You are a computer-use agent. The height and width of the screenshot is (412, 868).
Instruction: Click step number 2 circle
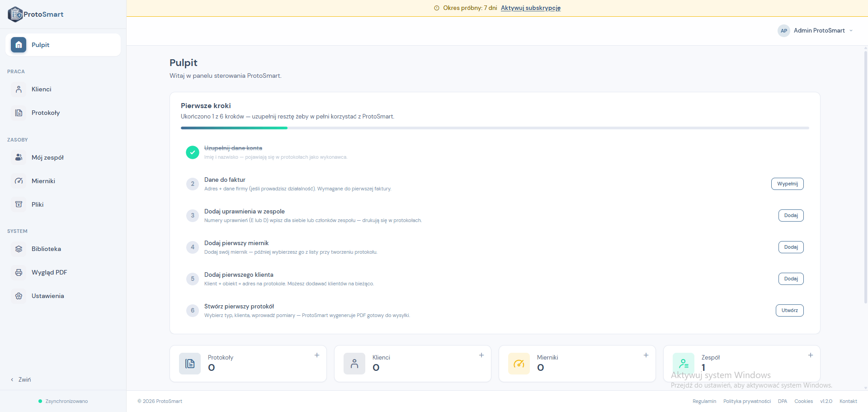click(x=193, y=184)
